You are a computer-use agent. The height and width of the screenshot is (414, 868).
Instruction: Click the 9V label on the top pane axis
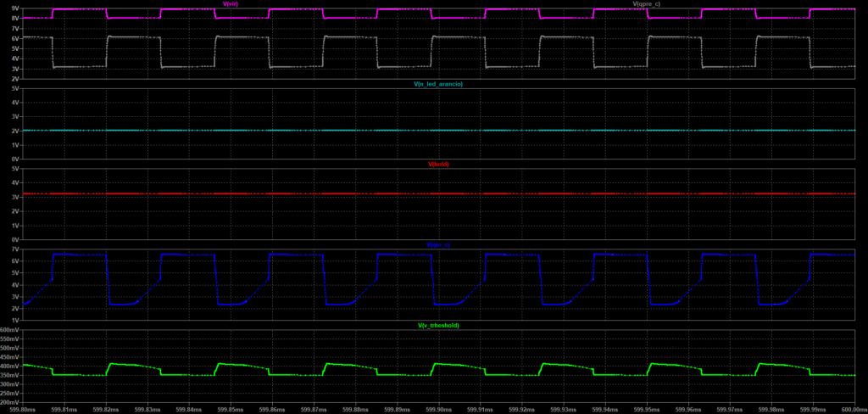[15, 8]
